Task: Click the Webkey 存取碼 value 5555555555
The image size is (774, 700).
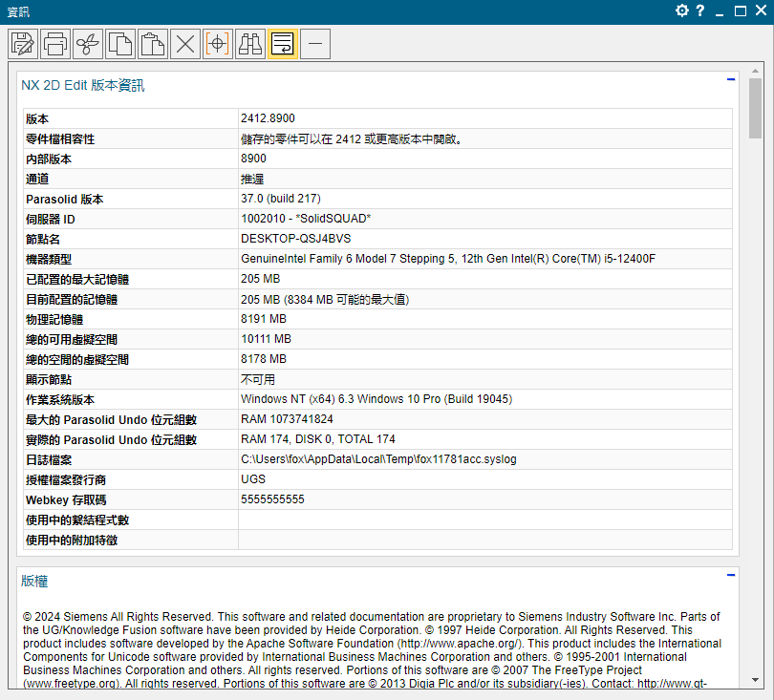Action: (272, 499)
